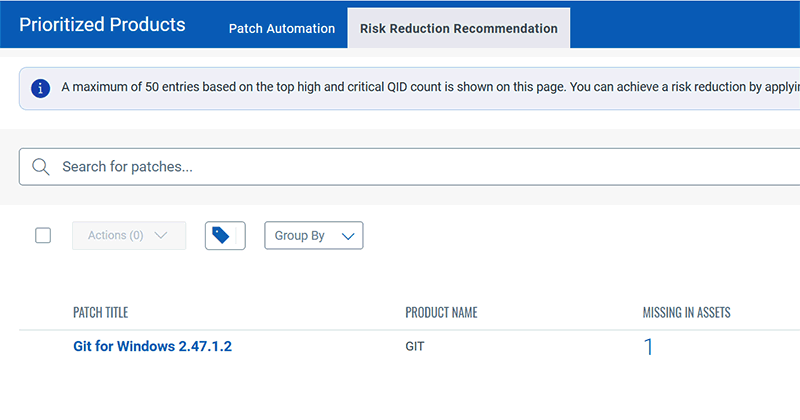800x420 pixels.
Task: Click the 50 entries information message text
Action: point(430,87)
